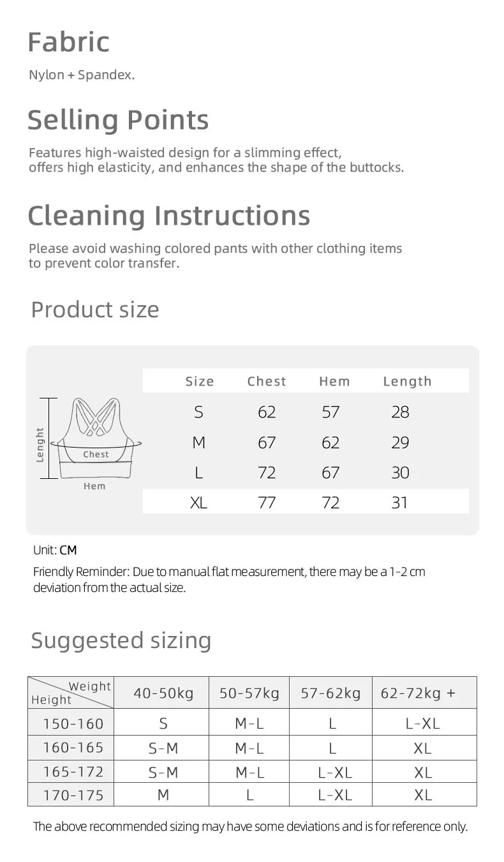Select the 62-72kg + weight column header
This screenshot has width=504, height=862.
pos(418,693)
